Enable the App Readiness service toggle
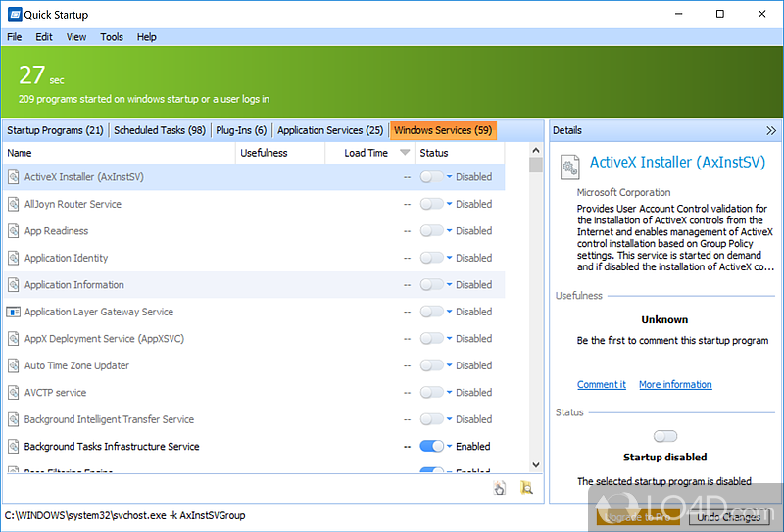This screenshot has width=784, height=532. [x=431, y=231]
